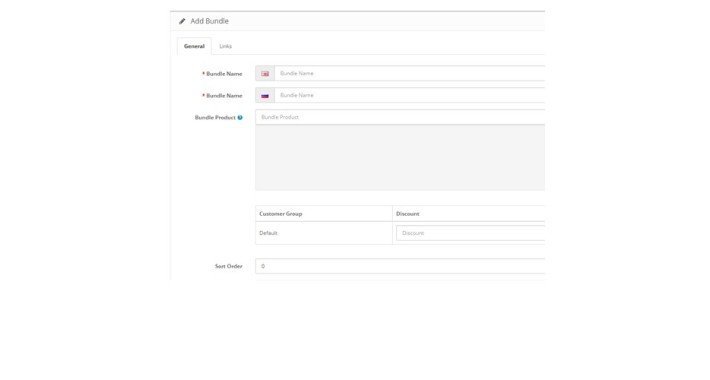Click the gray Bundle Product list box
The width and height of the screenshot is (710, 380).
[400, 158]
